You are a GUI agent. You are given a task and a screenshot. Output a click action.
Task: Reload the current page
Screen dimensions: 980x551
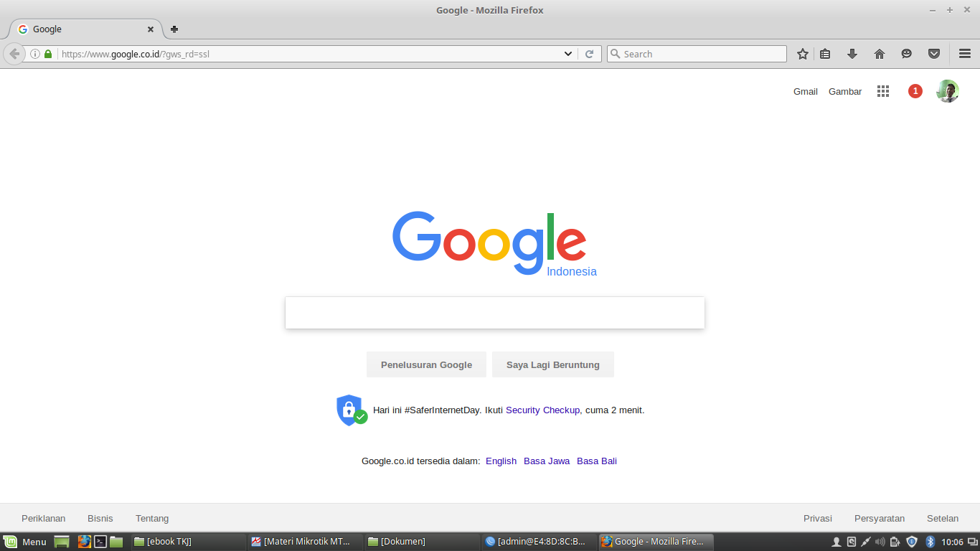590,54
